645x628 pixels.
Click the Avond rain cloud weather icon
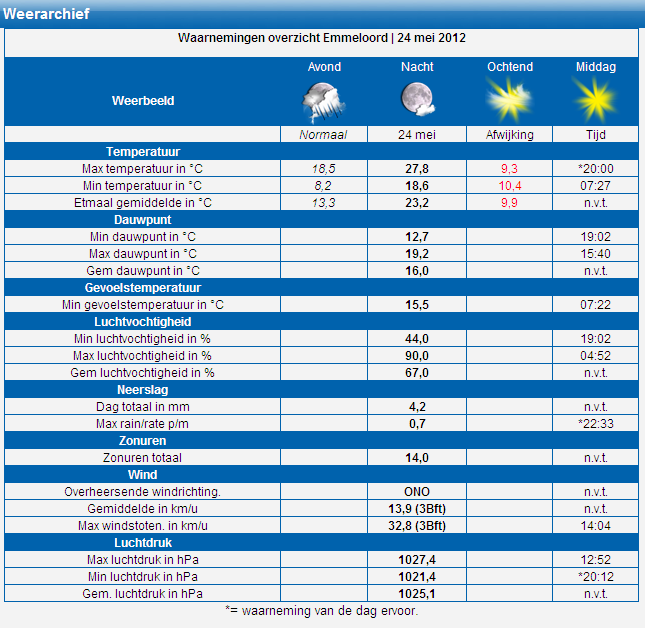(x=324, y=102)
